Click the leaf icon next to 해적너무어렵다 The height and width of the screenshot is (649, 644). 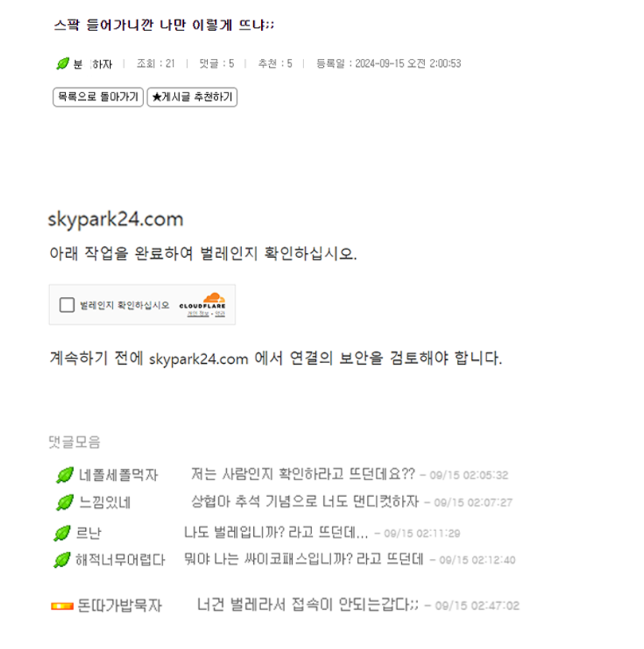pyautogui.click(x=62, y=560)
